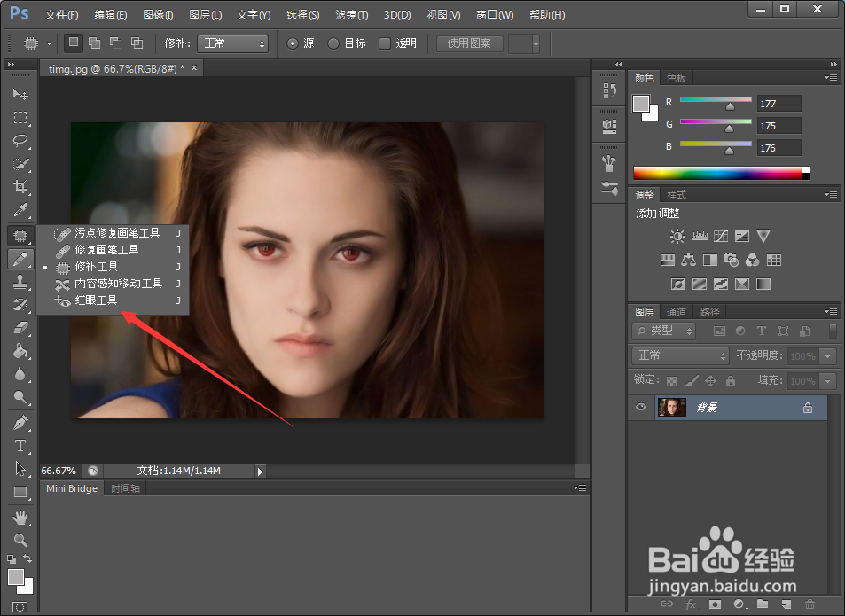This screenshot has width=845, height=616.
Task: Select the 目标 (Destination) radio button
Action: [x=333, y=43]
